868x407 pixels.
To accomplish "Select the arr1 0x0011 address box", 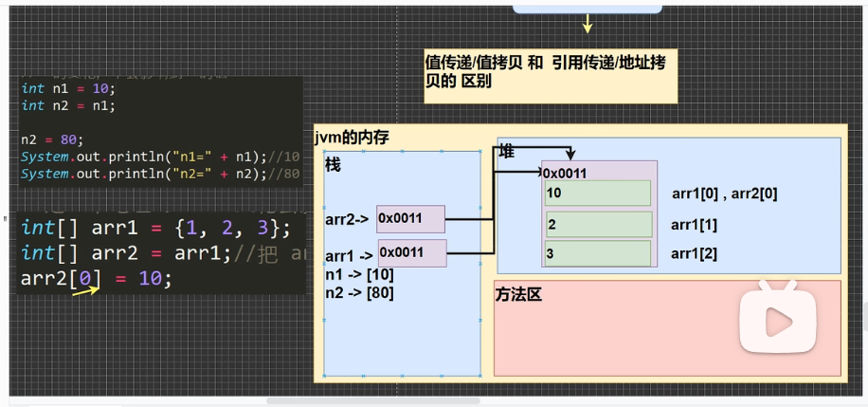I will pyautogui.click(x=412, y=252).
